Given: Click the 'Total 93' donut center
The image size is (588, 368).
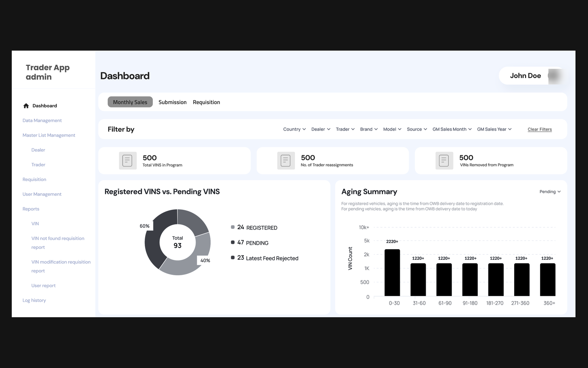Looking at the screenshot, I should click(178, 242).
